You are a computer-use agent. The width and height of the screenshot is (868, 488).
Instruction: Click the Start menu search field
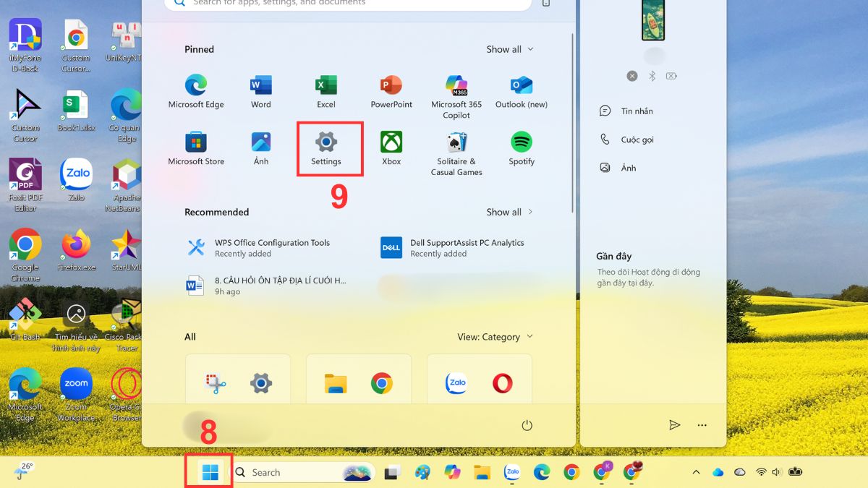click(x=347, y=4)
